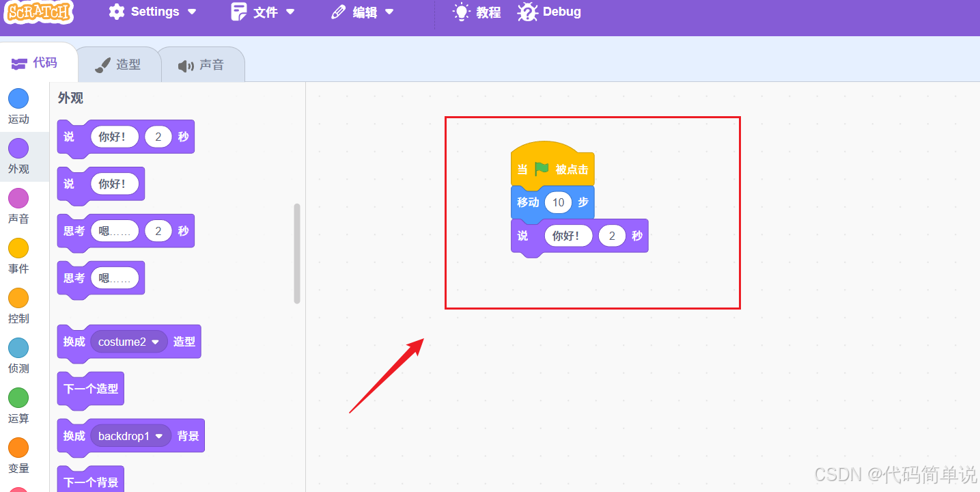Edit the 10 steps value in workspace
Image resolution: width=980 pixels, height=492 pixels.
559,202
